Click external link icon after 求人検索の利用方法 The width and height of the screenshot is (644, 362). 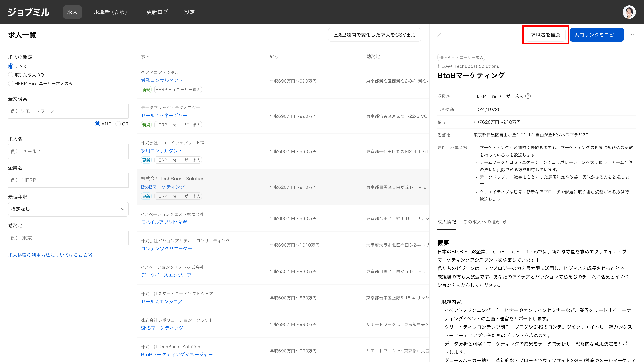click(x=90, y=255)
